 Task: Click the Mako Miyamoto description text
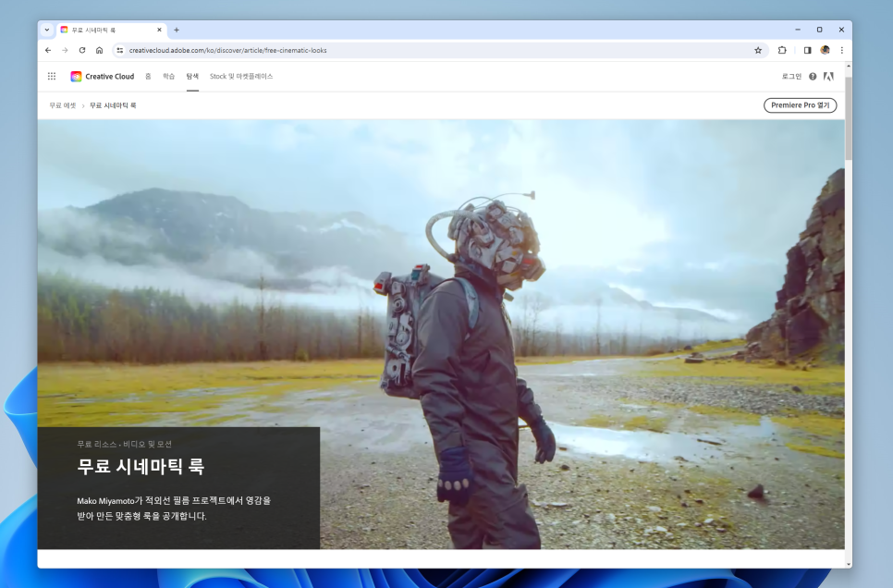(174, 508)
